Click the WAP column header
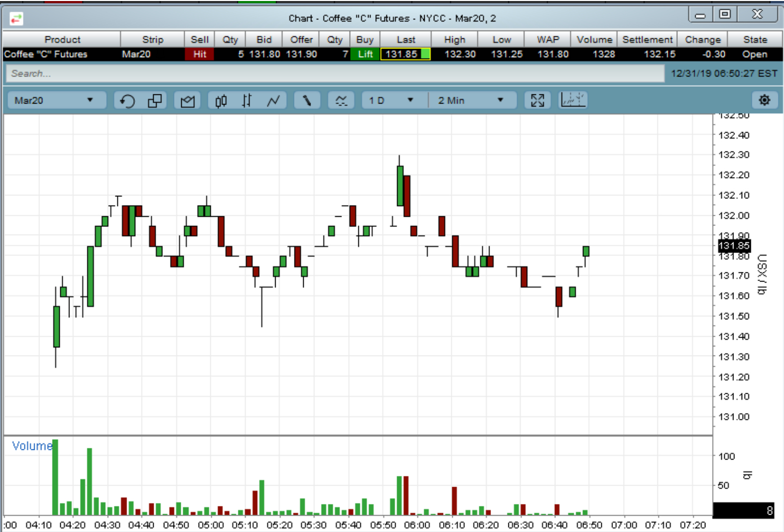Viewport: 784px width, 532px height. tap(548, 39)
